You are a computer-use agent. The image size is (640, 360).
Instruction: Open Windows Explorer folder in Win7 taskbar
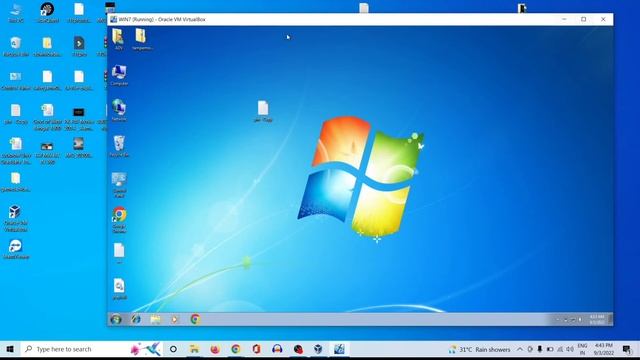pyautogui.click(x=155, y=319)
